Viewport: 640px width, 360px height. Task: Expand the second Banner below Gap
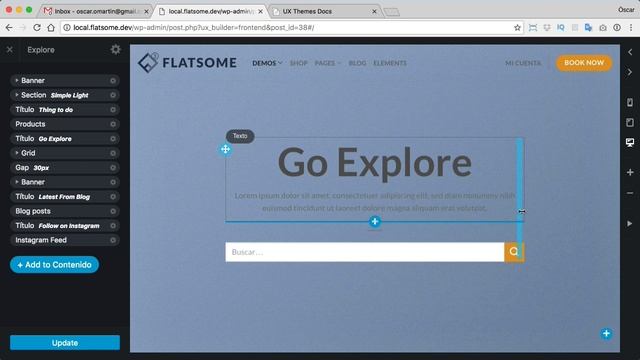point(17,182)
